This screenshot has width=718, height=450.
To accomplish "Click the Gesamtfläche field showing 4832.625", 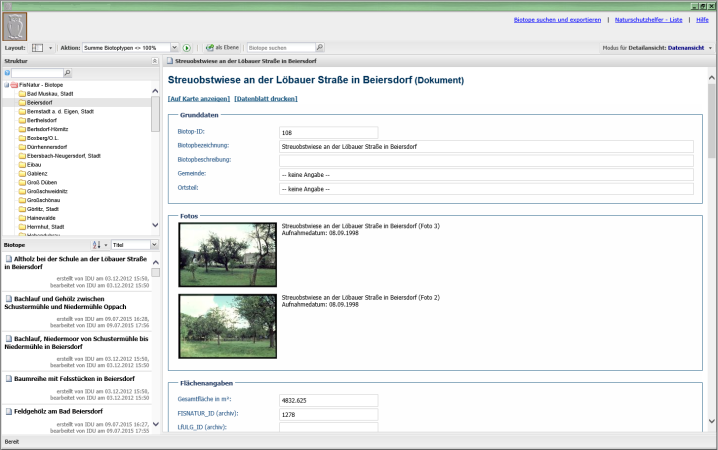I will pyautogui.click(x=328, y=401).
